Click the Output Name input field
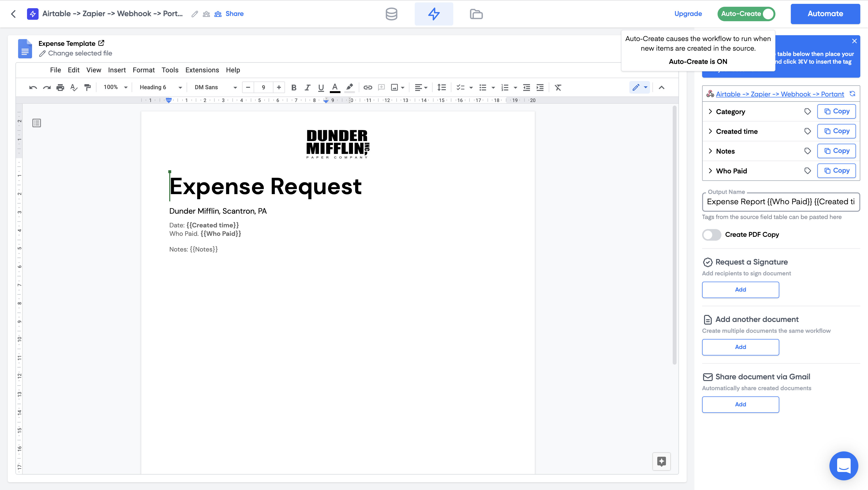 780,202
